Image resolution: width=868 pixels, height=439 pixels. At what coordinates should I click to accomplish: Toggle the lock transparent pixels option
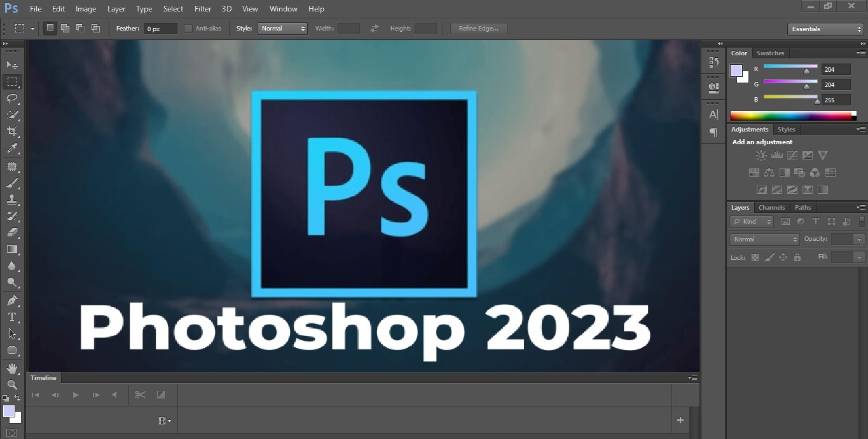point(754,257)
